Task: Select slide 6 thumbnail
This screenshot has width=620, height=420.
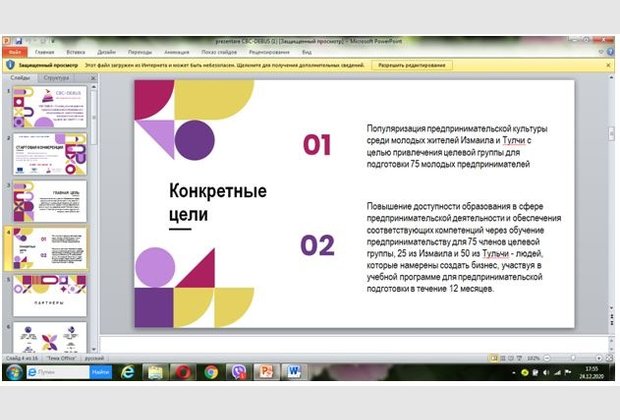Action: click(x=50, y=337)
